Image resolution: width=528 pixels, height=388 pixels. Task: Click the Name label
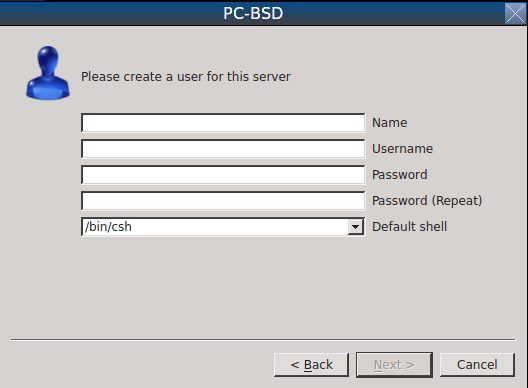390,123
